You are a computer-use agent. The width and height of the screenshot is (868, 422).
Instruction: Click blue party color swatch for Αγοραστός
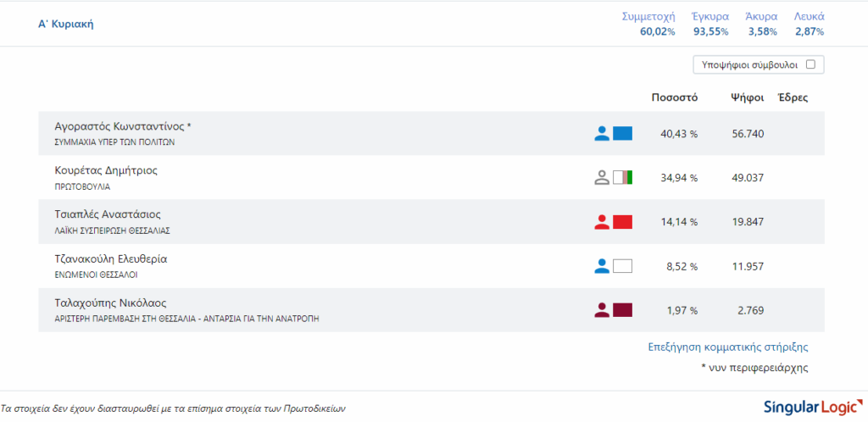623,133
